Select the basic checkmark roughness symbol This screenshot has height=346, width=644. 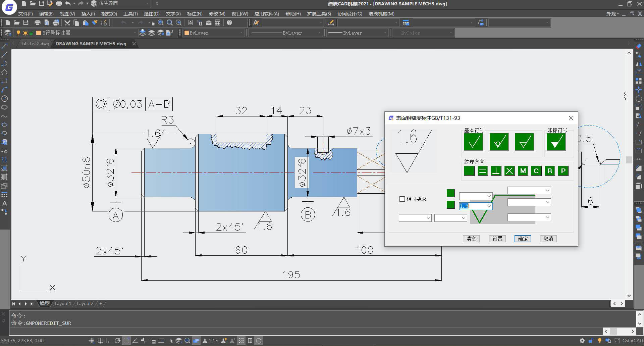473,142
